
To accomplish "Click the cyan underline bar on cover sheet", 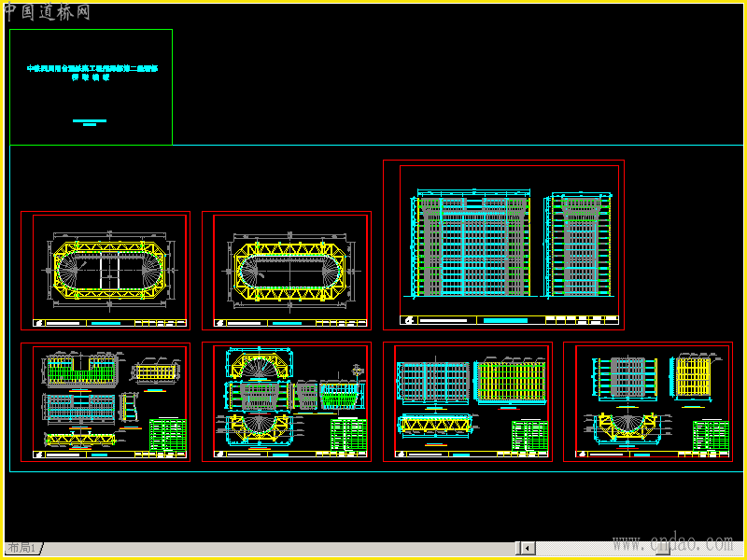I will (90, 121).
